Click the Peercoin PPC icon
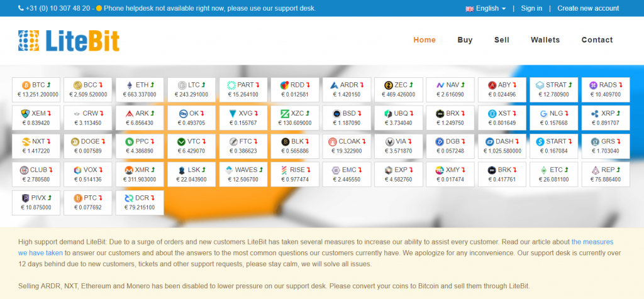644x299 pixels. 130,141
